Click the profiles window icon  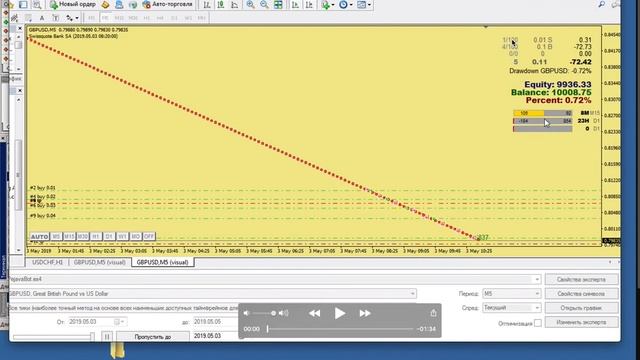tap(23, 4)
